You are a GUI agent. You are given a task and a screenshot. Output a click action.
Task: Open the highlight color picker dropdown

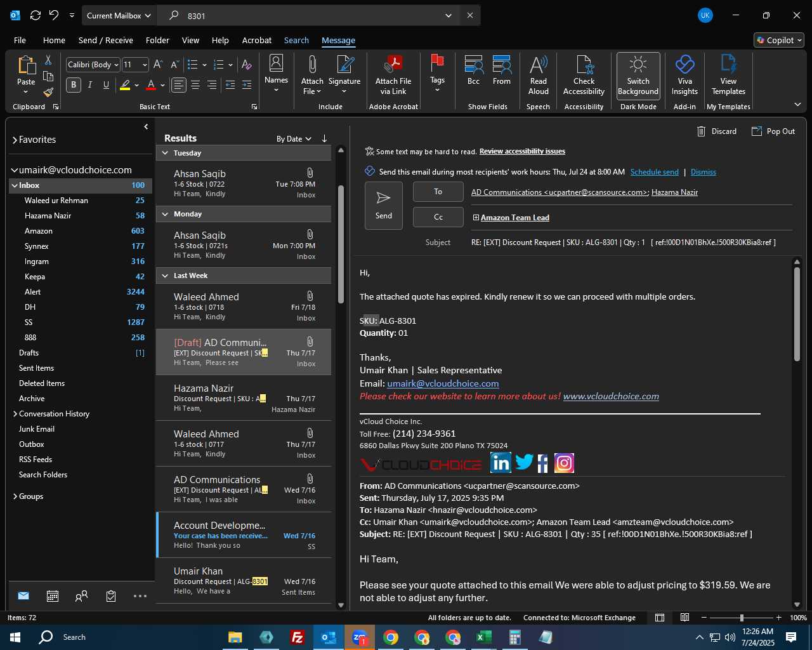[x=136, y=85]
